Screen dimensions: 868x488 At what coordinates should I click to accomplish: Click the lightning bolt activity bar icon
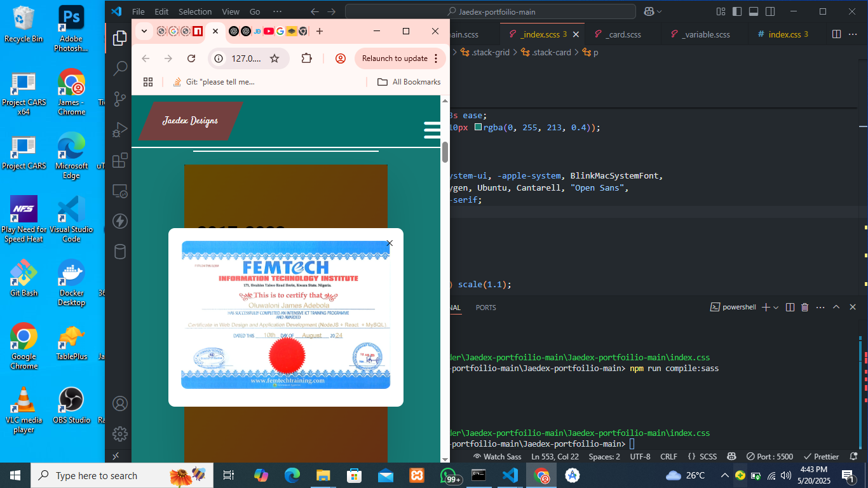click(119, 221)
